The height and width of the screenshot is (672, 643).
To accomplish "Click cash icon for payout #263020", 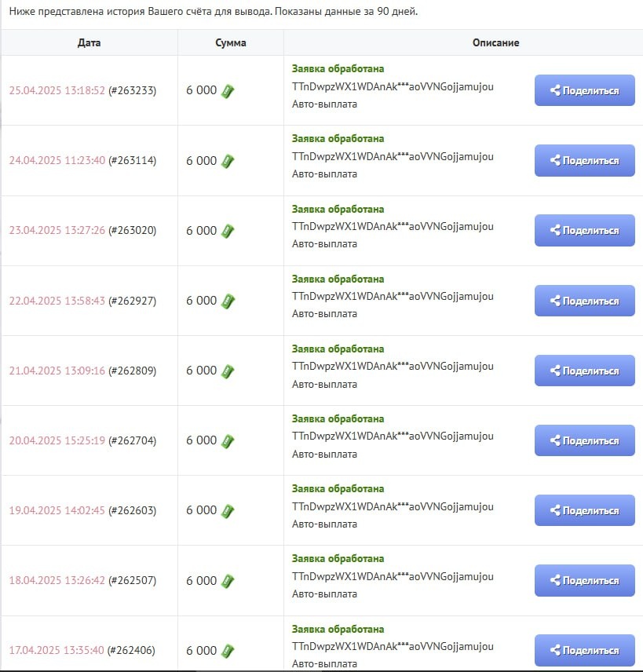I will [228, 231].
